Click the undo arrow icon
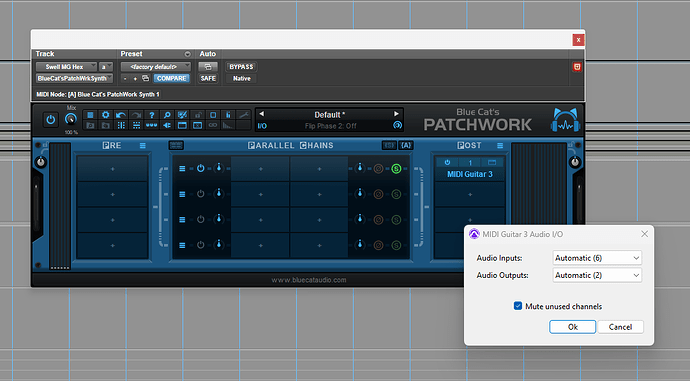 (121, 115)
